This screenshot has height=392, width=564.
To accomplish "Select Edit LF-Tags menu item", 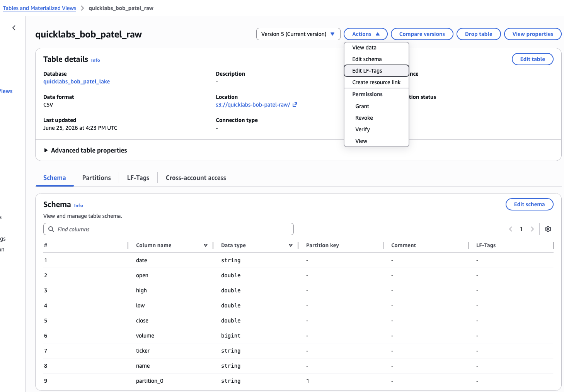I will 376,71.
